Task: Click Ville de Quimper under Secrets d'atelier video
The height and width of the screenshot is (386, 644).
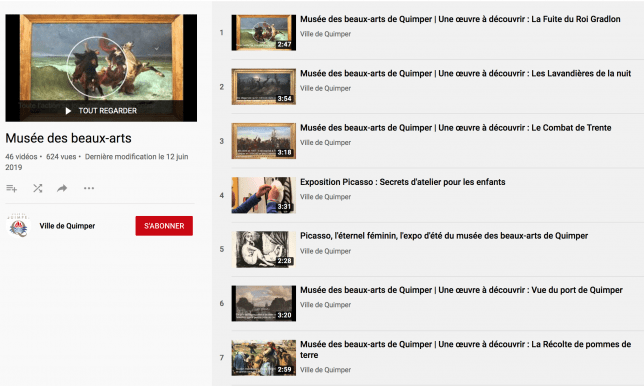Action: coord(325,197)
